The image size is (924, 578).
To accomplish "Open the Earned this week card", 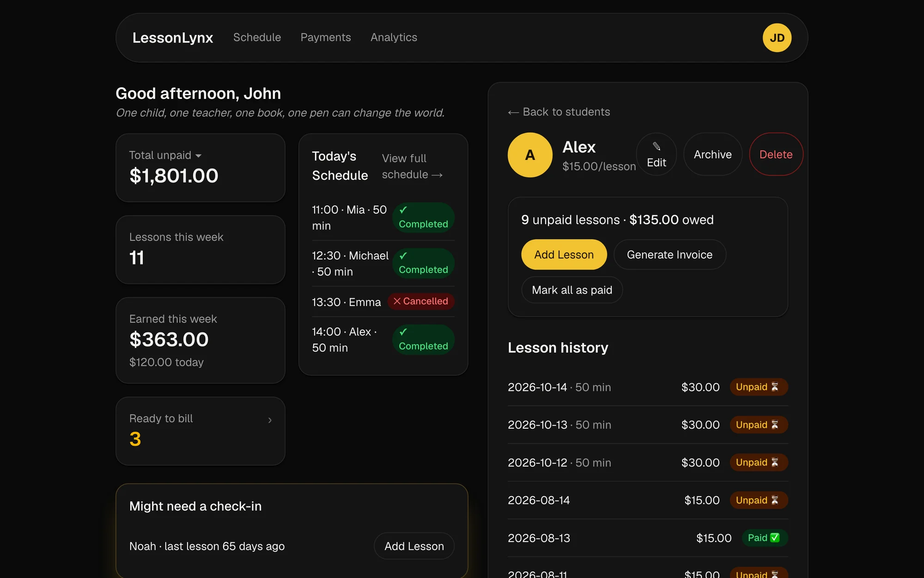I will click(200, 340).
